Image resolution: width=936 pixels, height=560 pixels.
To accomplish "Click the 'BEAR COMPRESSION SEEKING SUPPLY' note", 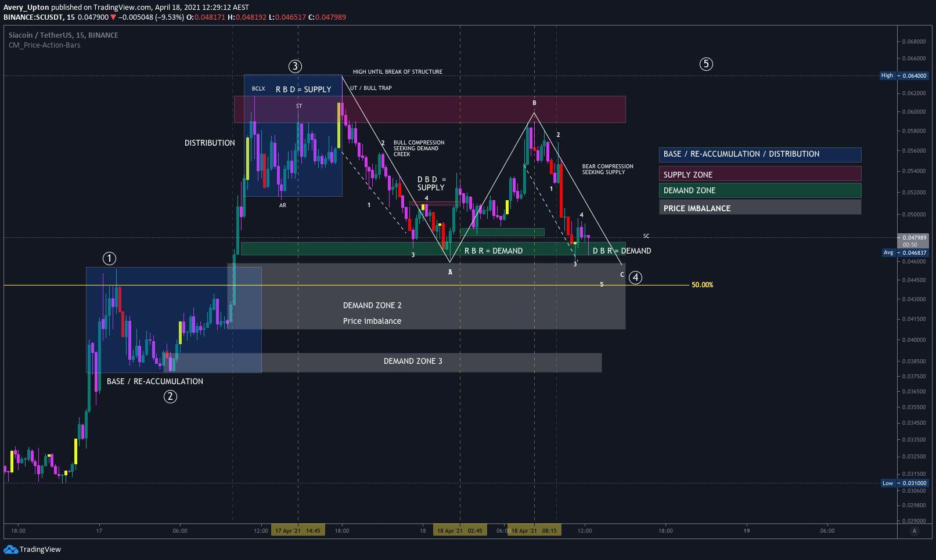I will (608, 169).
